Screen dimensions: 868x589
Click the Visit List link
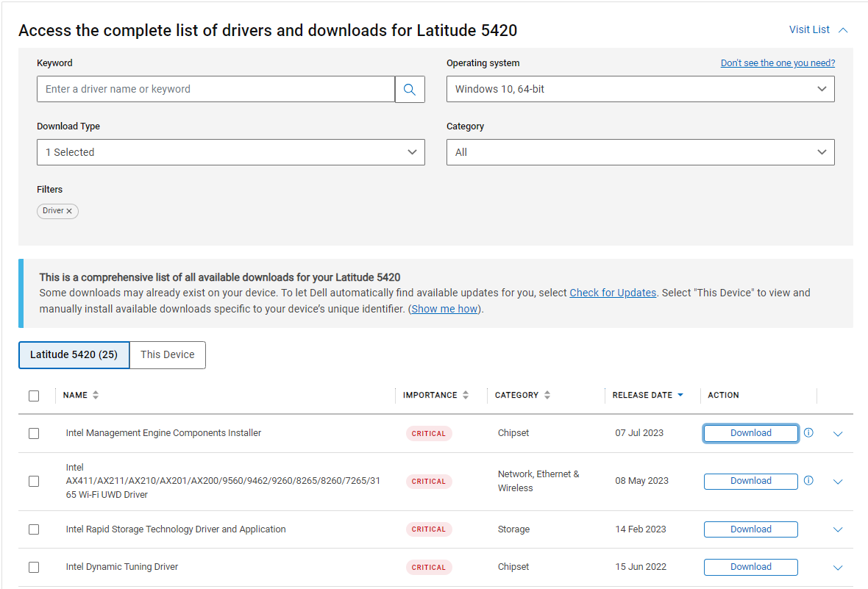[809, 30]
